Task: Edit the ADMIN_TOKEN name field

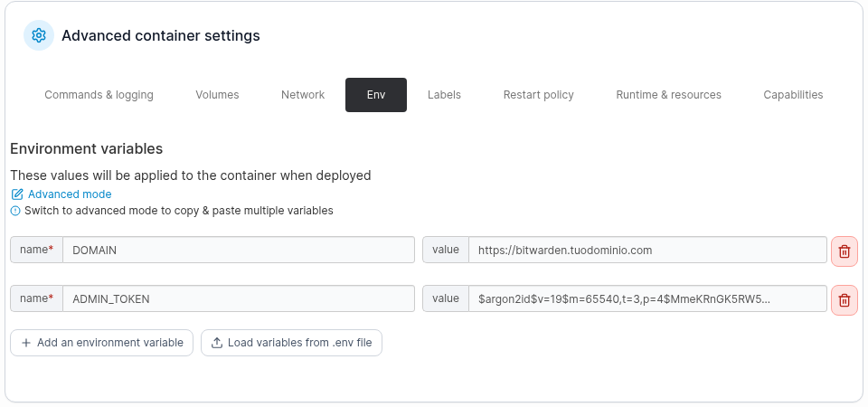Action: coord(239,298)
